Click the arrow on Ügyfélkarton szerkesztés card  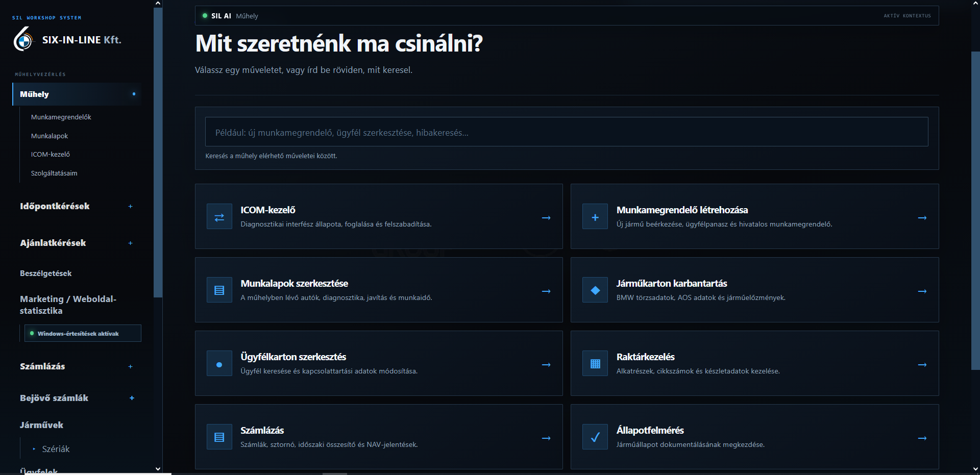tap(546, 365)
